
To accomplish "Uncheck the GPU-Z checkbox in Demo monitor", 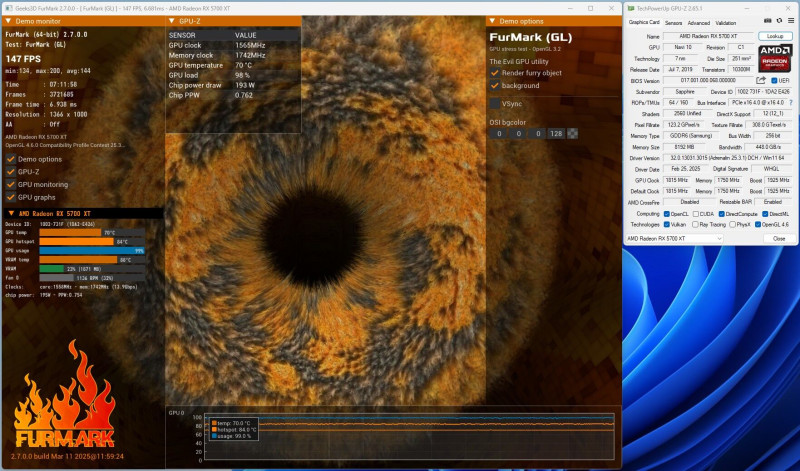I will point(11,172).
